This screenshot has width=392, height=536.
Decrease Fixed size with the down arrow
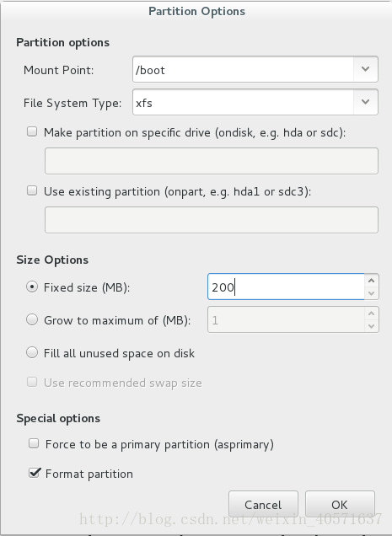click(372, 293)
